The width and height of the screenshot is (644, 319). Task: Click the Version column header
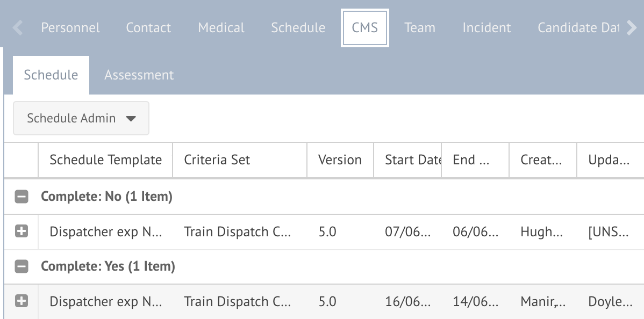click(x=340, y=160)
